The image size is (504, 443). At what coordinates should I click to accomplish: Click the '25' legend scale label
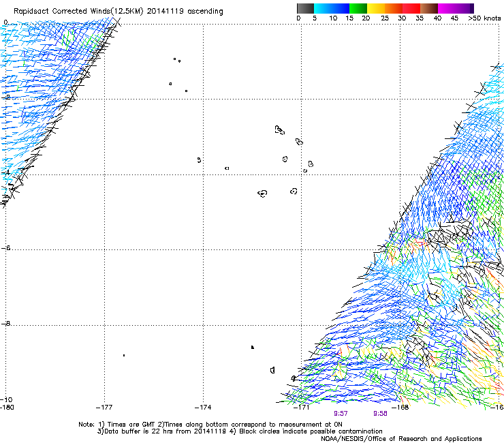(385, 18)
